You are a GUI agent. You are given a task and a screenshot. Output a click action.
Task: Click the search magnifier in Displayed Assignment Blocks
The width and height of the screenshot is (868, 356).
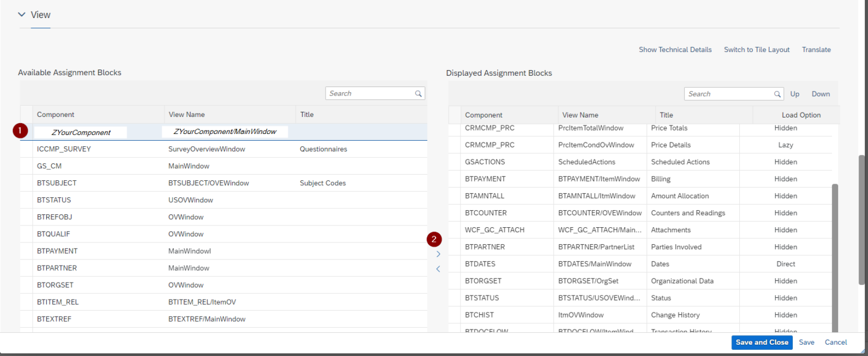click(777, 93)
